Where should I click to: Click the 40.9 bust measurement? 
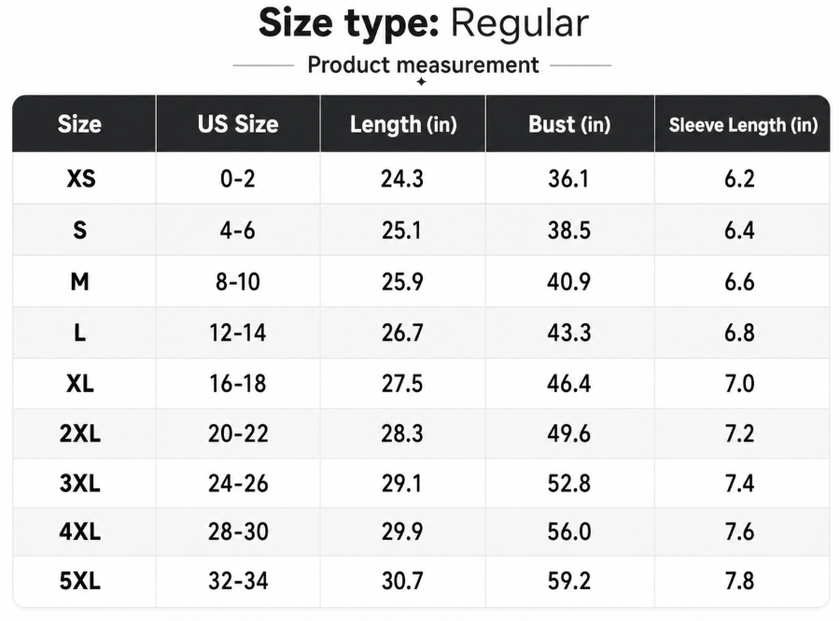pyautogui.click(x=569, y=281)
